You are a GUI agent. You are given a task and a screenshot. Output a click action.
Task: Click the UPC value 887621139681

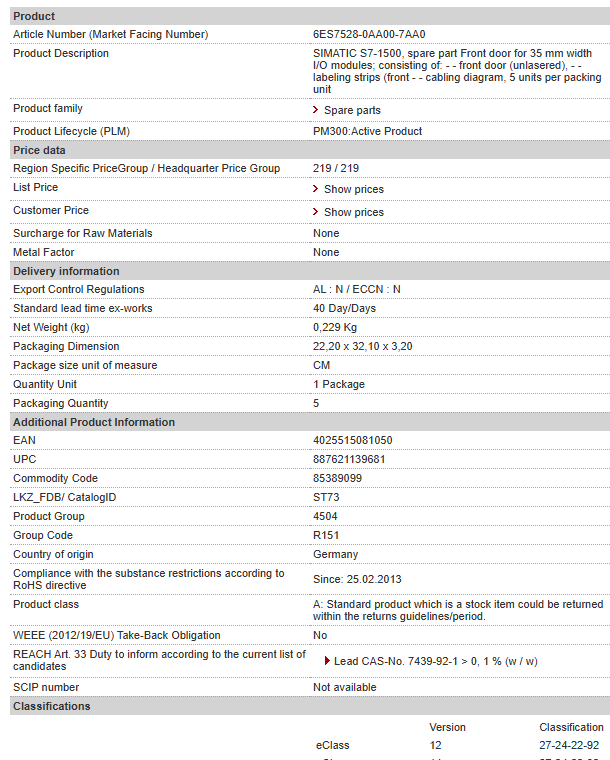pos(349,459)
